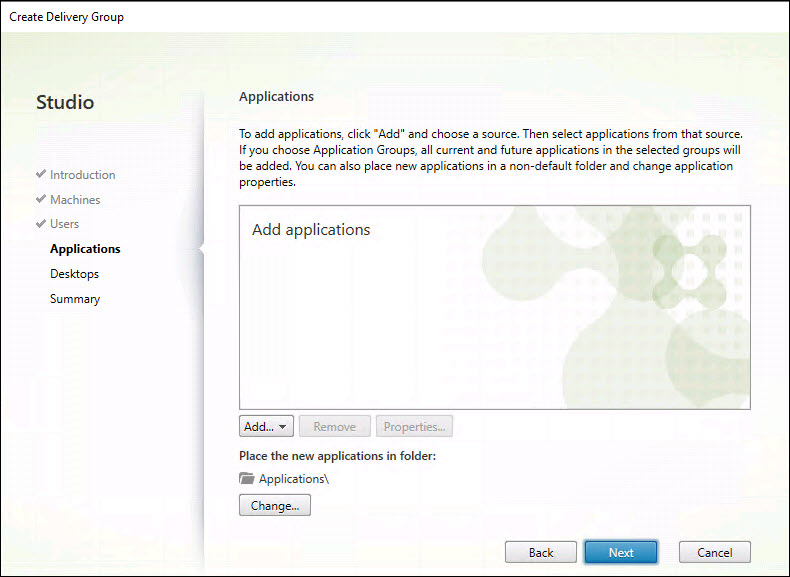Click the Create Delivery Group title bar
Screen dimensions: 790x577
(x=394, y=17)
